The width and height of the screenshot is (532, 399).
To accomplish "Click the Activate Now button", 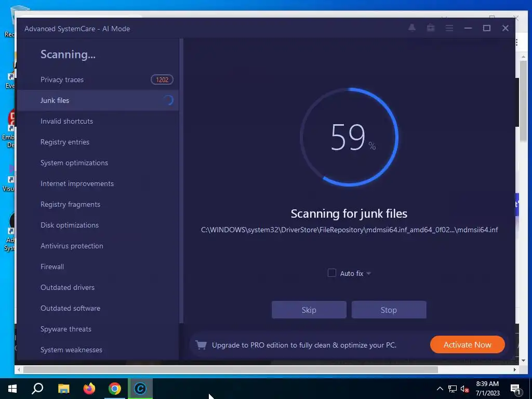I will pos(467,345).
